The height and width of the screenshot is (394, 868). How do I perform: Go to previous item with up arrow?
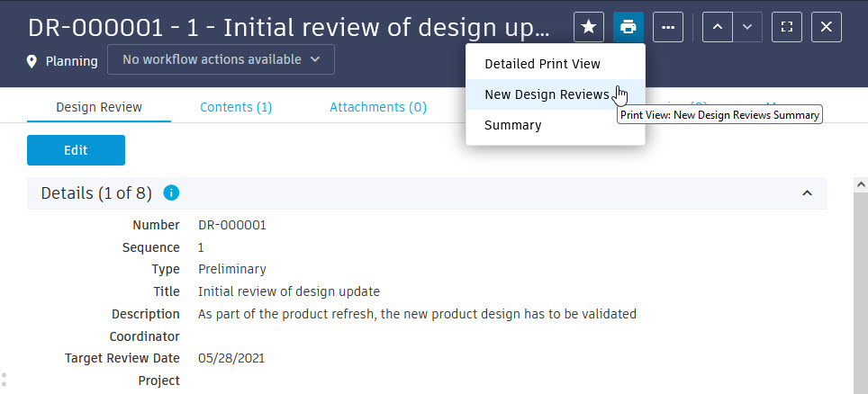pos(718,27)
